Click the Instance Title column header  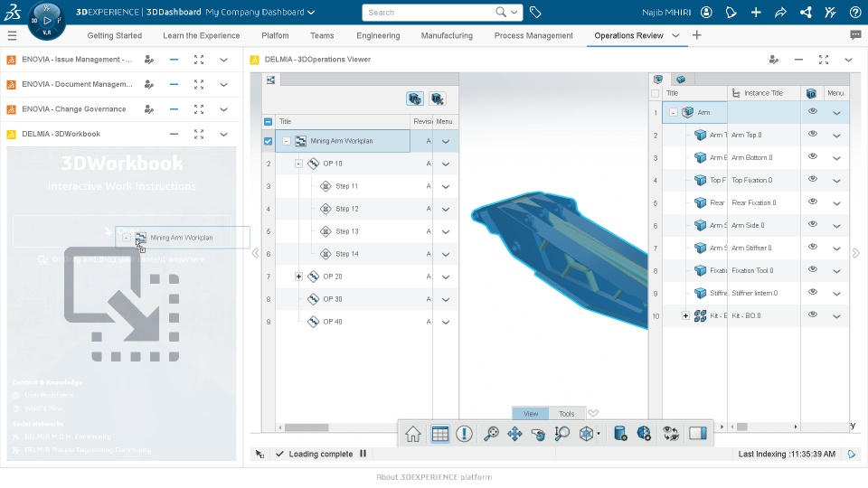click(x=763, y=93)
